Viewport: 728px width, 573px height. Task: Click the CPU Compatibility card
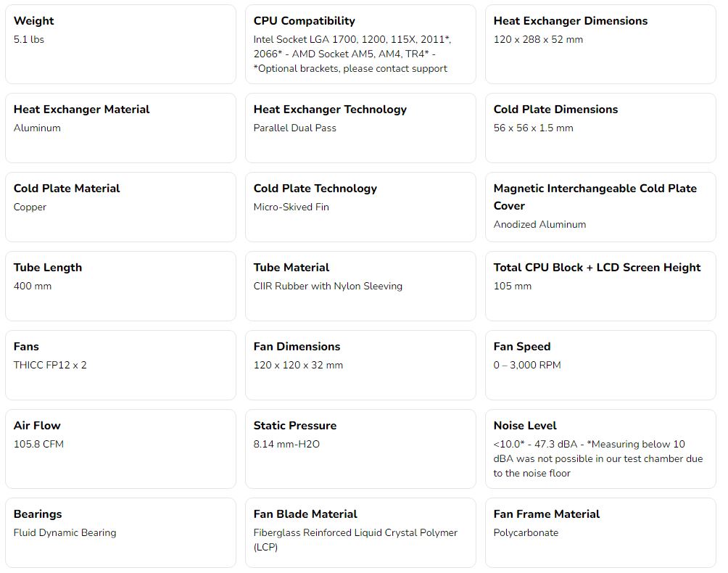point(360,44)
